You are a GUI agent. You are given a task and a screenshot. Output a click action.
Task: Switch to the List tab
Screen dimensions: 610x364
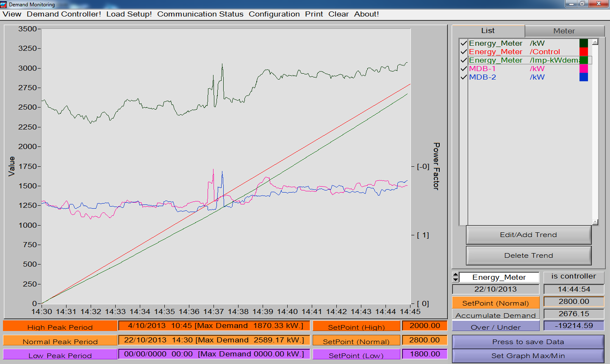coord(488,31)
